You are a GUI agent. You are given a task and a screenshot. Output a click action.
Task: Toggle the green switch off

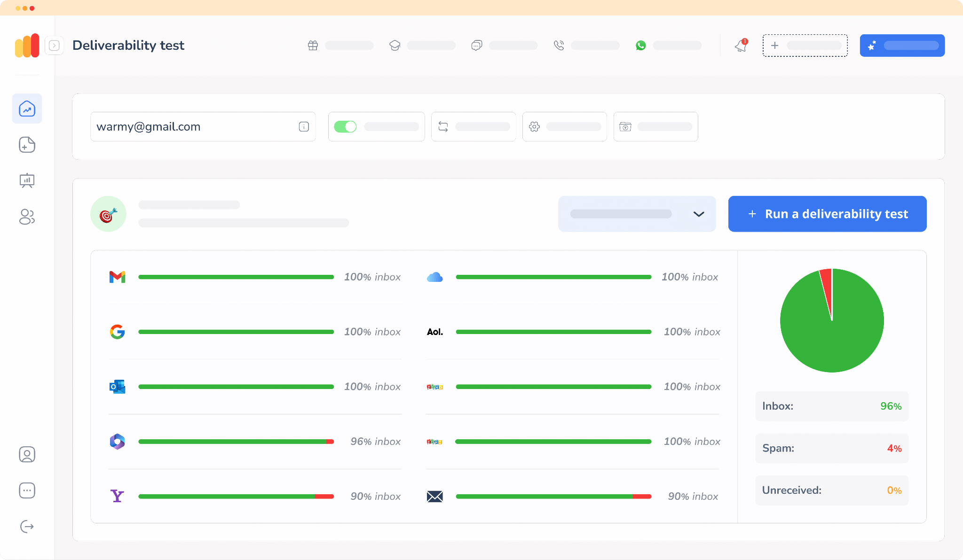pyautogui.click(x=345, y=127)
